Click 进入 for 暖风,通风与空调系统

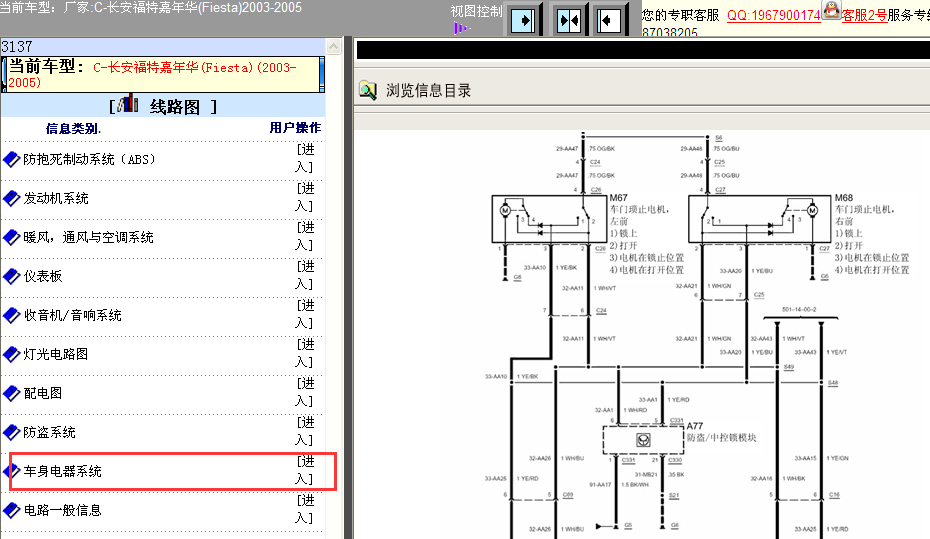(x=305, y=236)
